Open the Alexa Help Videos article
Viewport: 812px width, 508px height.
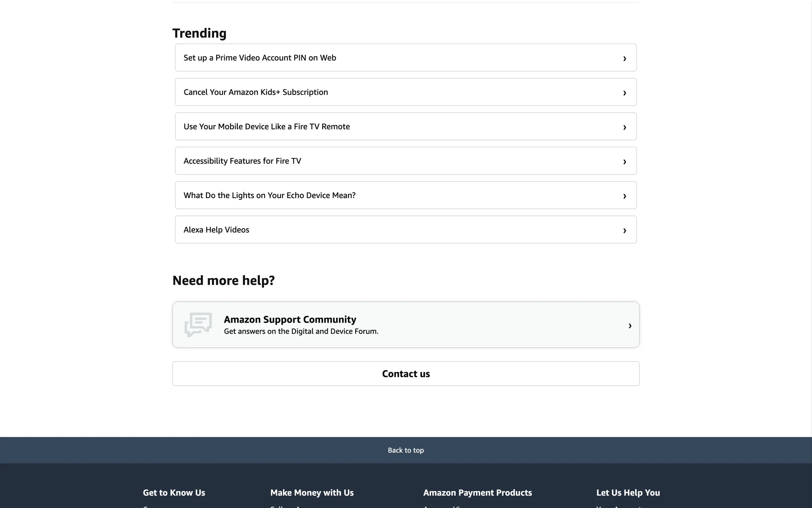[x=216, y=229]
